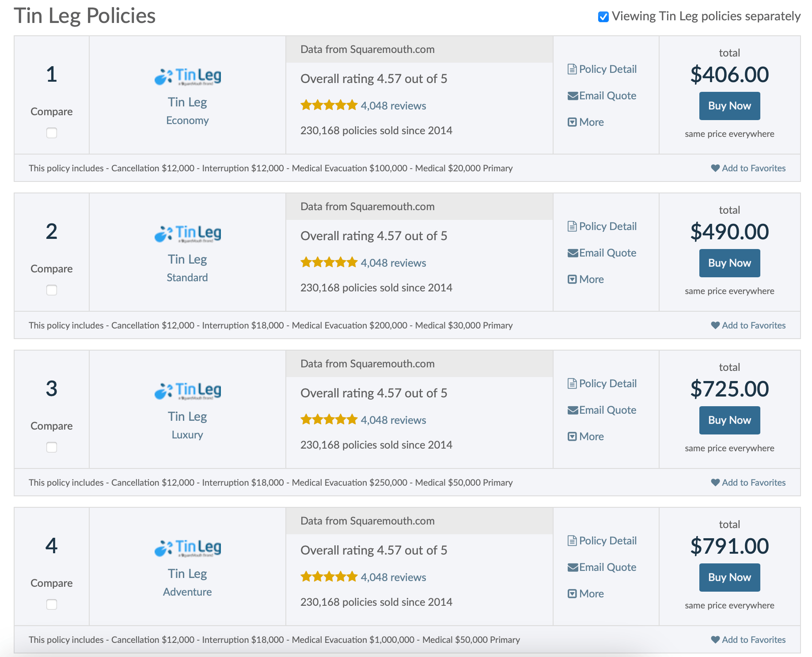
Task: Click the Tin Leg Economy logo image
Action: pyautogui.click(x=187, y=77)
